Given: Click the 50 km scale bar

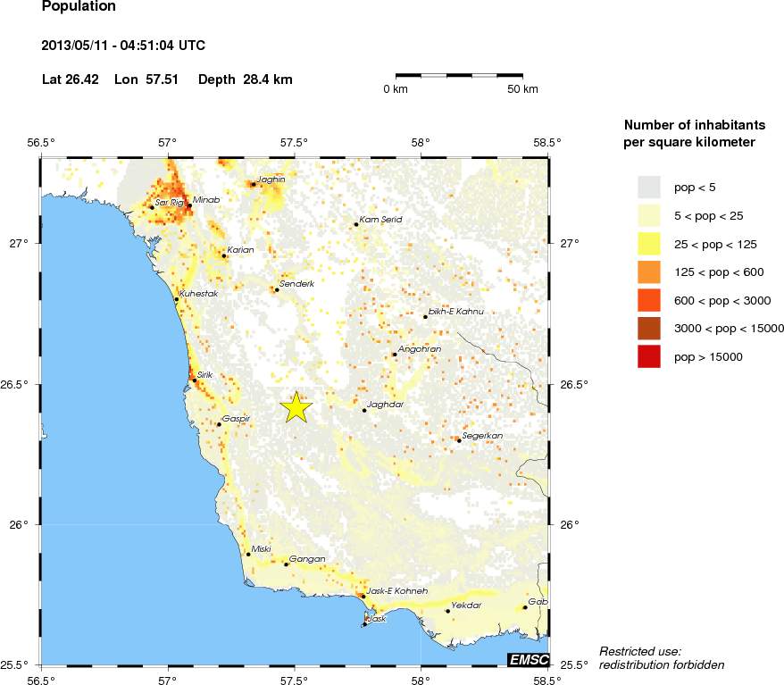Looking at the screenshot, I should pyautogui.click(x=459, y=75).
